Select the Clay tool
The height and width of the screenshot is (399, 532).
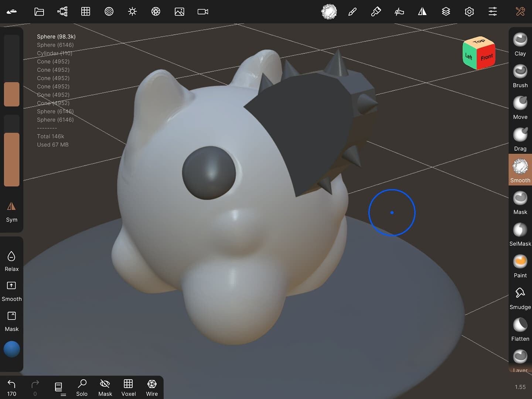coord(520,42)
